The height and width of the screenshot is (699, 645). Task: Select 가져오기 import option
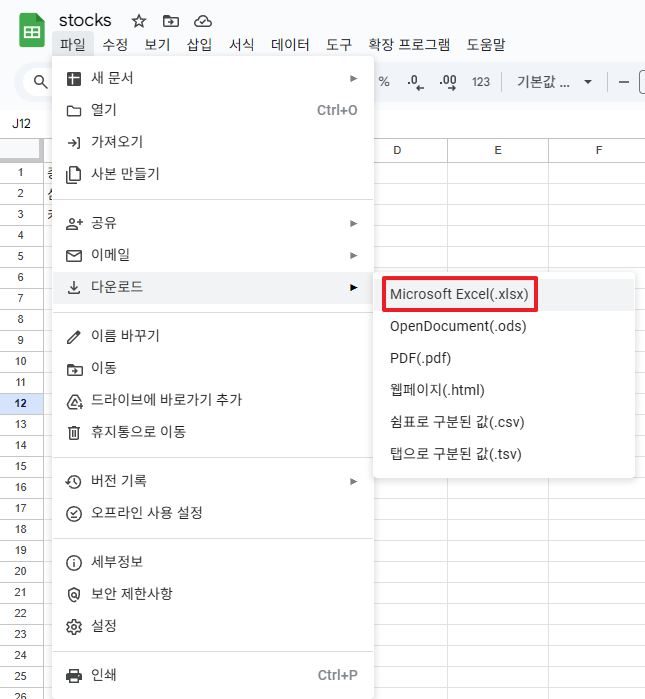(213, 142)
